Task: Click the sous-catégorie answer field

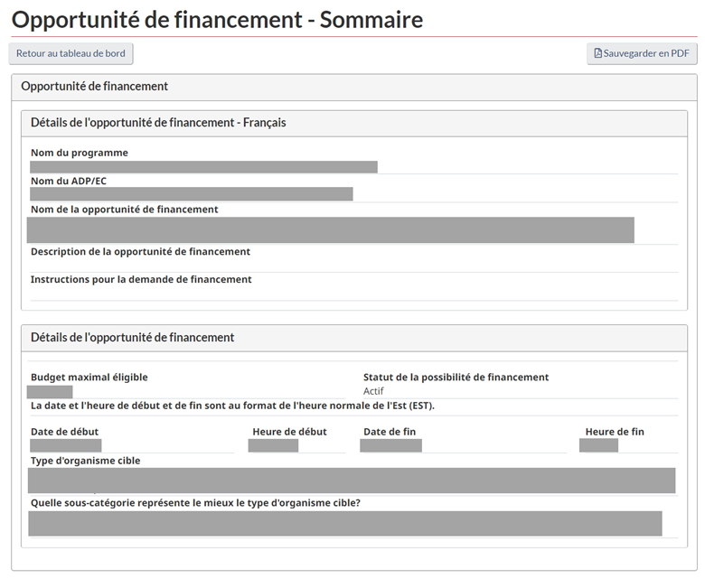Action: (x=345, y=523)
